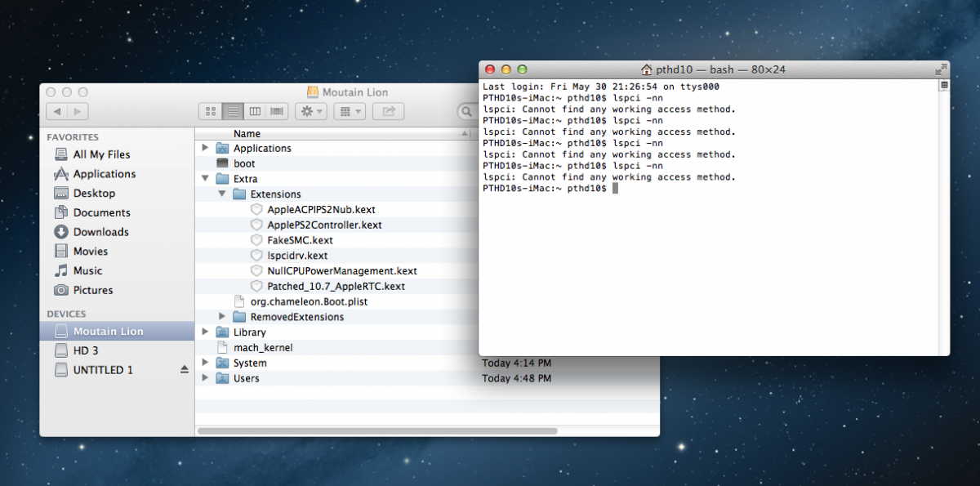Select the FakeSMC.kext file
Screen dimensions: 980x486
[300, 240]
